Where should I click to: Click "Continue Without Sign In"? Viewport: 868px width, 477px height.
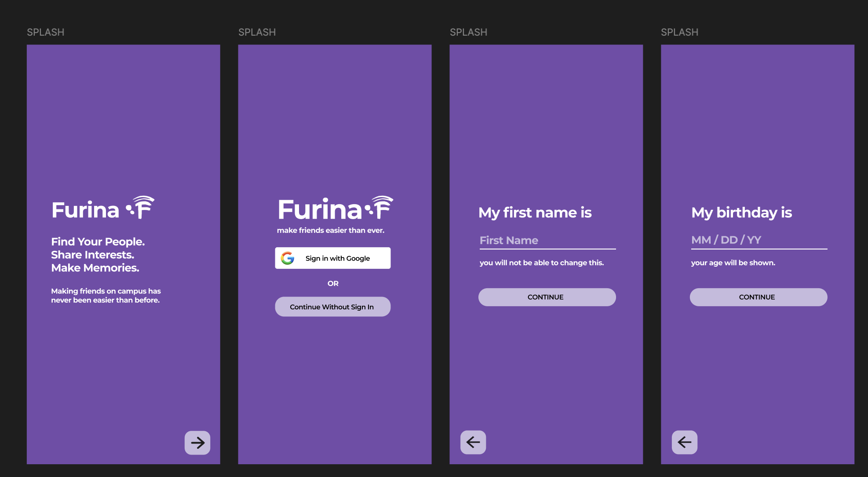(x=332, y=306)
